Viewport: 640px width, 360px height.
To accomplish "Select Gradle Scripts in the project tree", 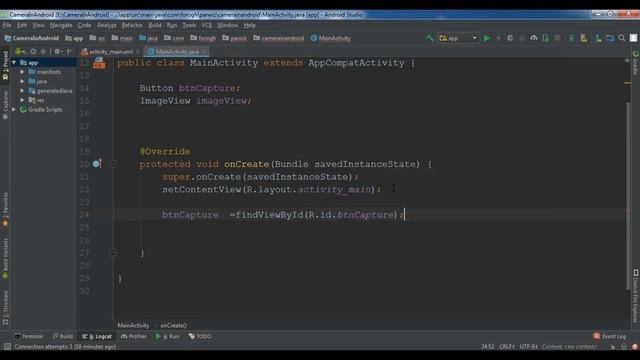I will pos(44,109).
